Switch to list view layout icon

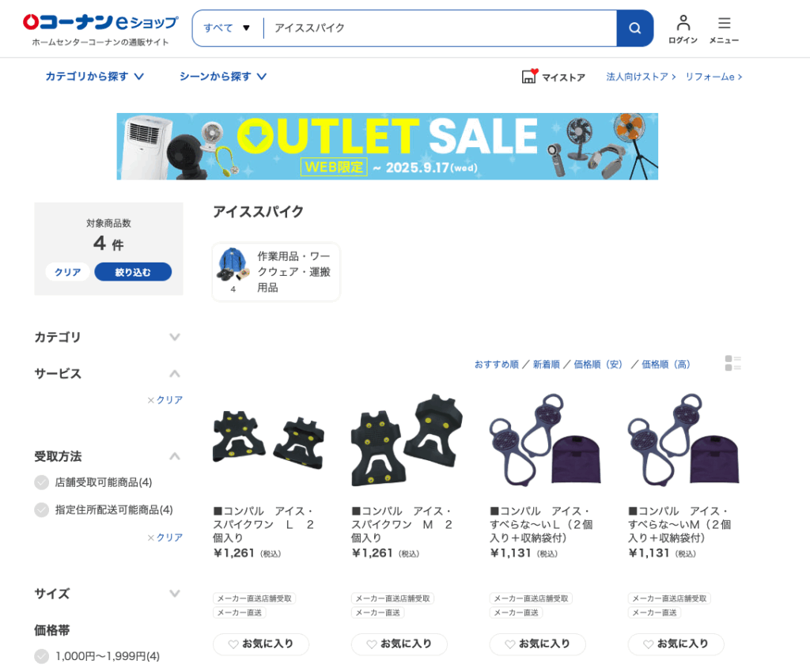[732, 363]
